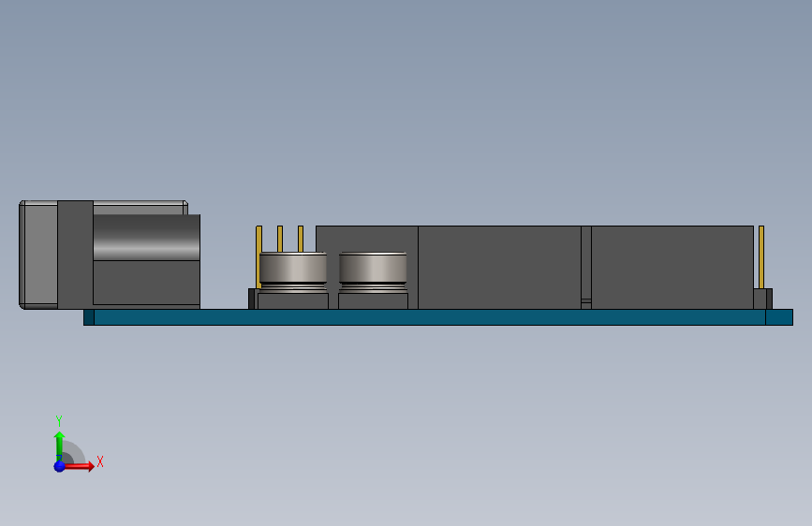Screen dimensions: 812x526
Task: Pick the large middle dark header block
Action: pyautogui.click(x=499, y=267)
